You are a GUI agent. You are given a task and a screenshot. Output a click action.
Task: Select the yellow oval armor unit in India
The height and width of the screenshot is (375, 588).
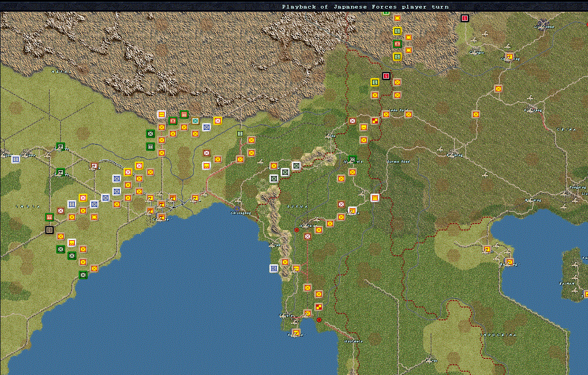point(94,217)
